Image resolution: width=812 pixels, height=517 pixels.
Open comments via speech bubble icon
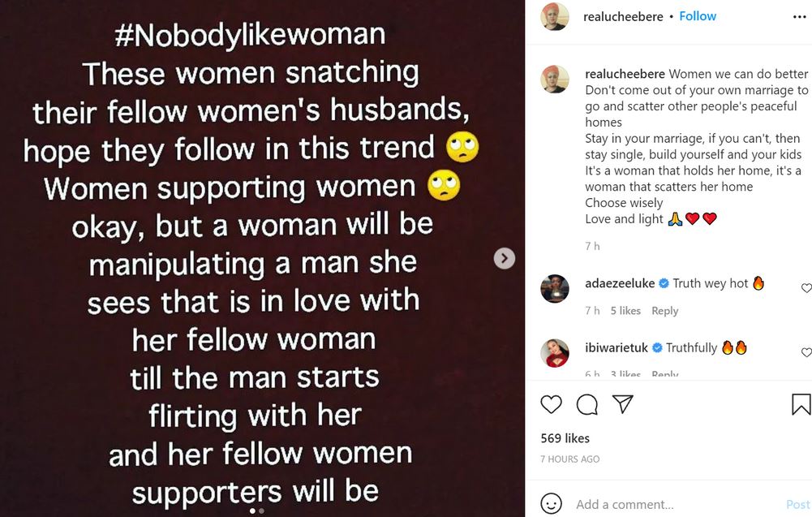click(586, 404)
